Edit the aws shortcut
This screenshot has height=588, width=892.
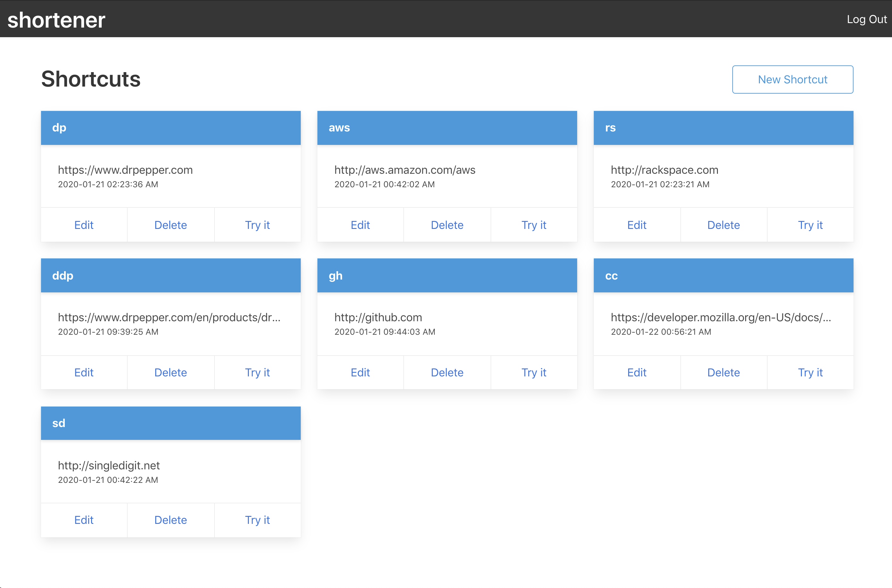click(x=360, y=225)
